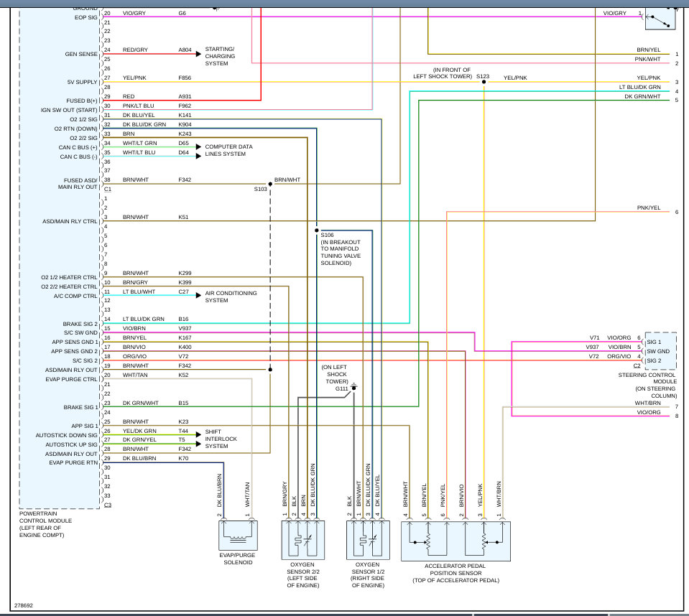The width and height of the screenshot is (689, 616).
Task: Click the switch symbol on VIO/GRY wire end
Action: (660, 19)
